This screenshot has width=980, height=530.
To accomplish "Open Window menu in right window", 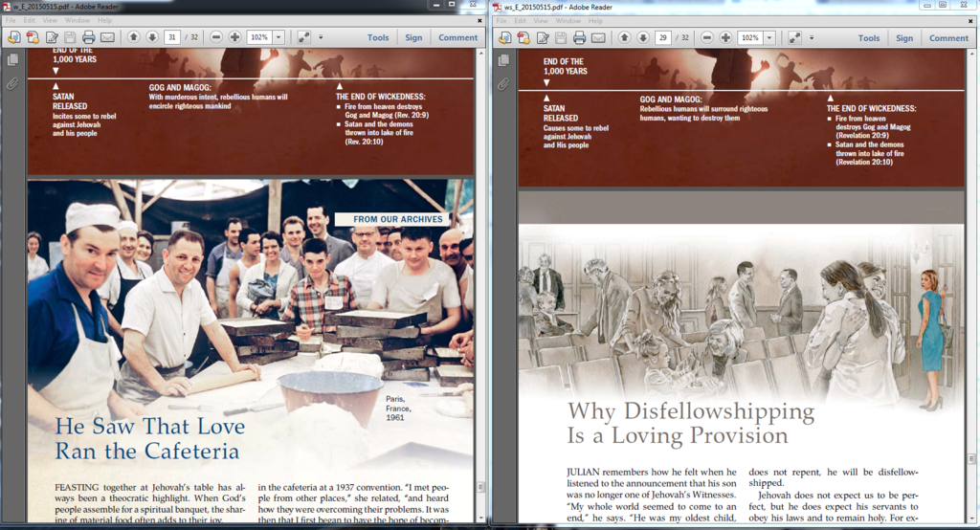I will (x=568, y=21).
